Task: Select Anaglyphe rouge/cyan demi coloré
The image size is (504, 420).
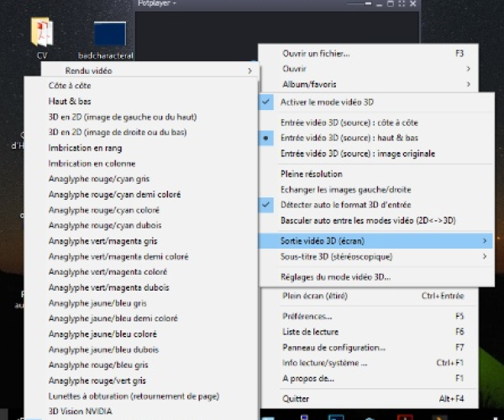Action: [141, 194]
